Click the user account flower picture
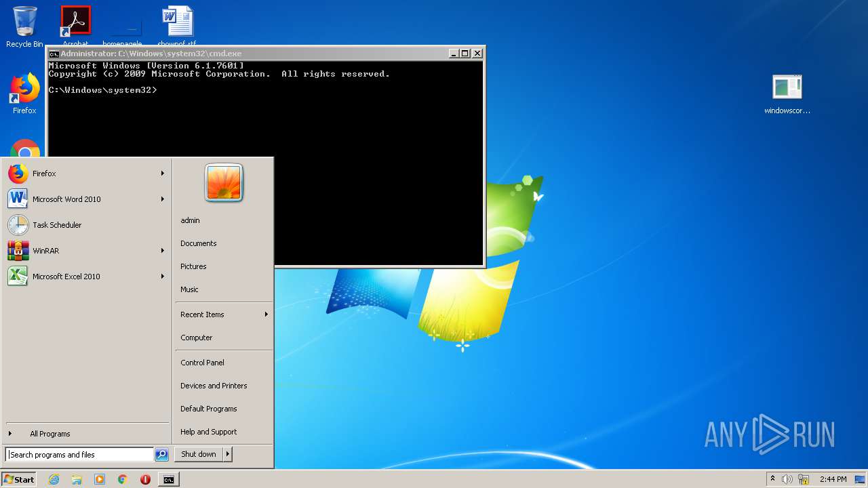The image size is (868, 488). (224, 183)
